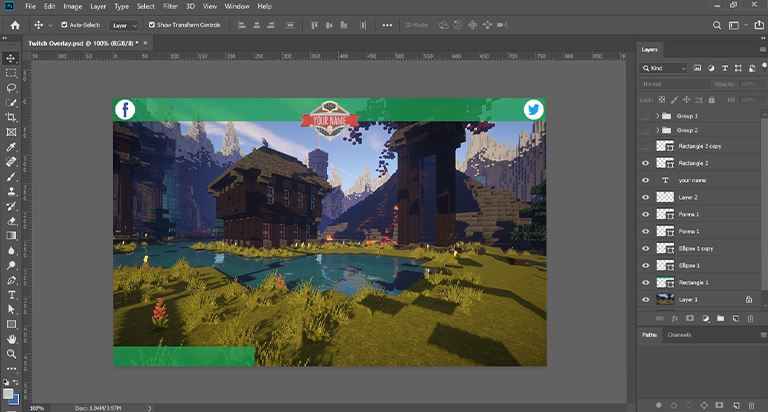
Task: Toggle the Auto-Select checkbox
Action: [x=64, y=24]
